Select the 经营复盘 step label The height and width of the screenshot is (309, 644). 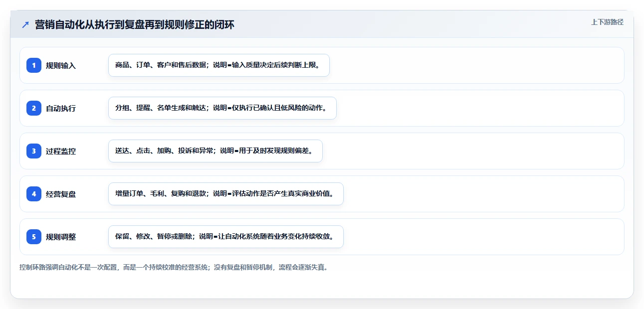pos(61,194)
